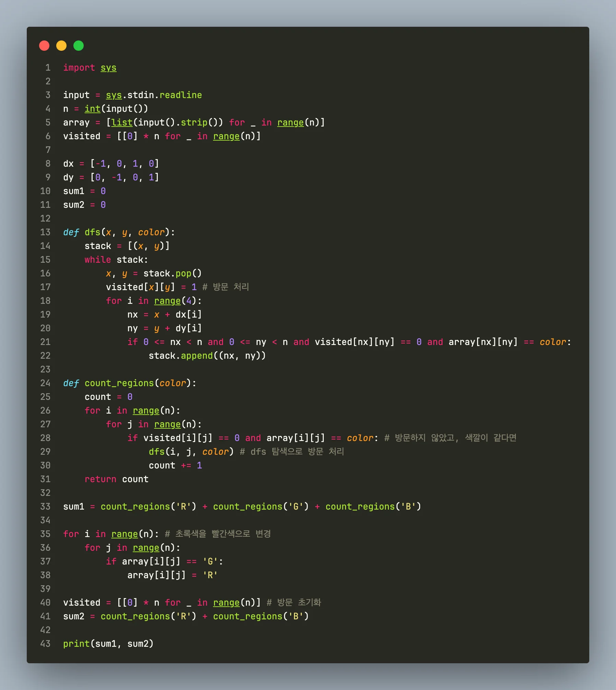Screen dimensions: 616x690
Task: Click line number 40 in the gutter
Action: 45,603
